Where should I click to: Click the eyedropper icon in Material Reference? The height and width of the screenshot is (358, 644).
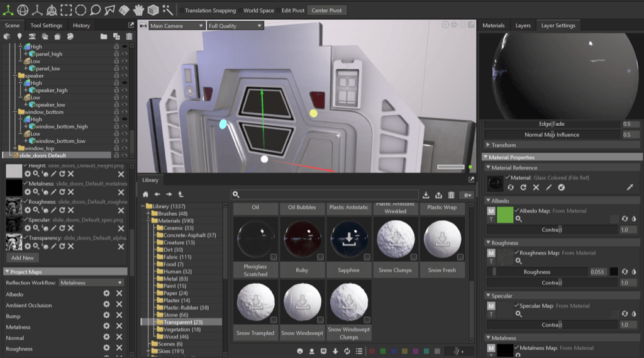630,187
